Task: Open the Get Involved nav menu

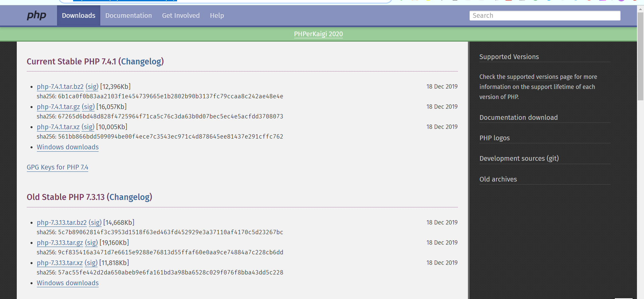Action: (181, 15)
